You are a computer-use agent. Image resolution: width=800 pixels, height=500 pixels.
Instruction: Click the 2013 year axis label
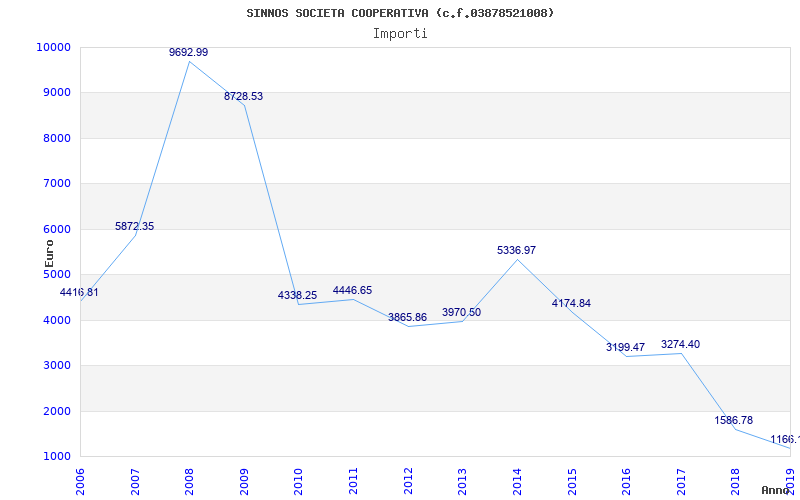click(463, 482)
